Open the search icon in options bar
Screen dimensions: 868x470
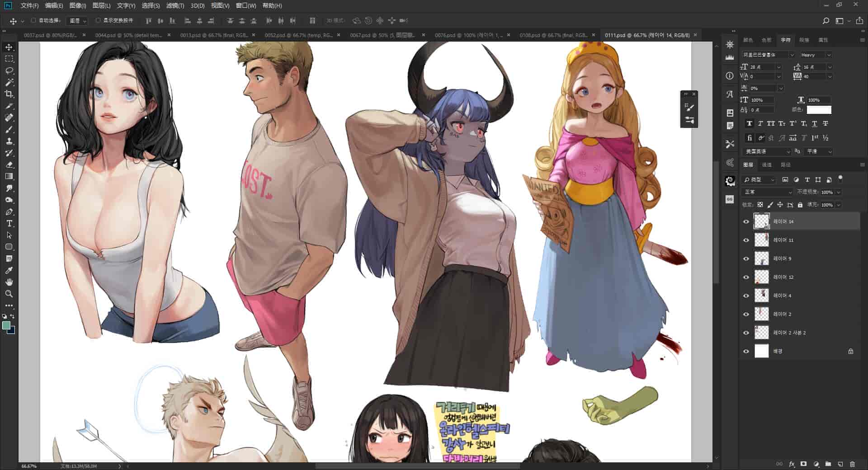(826, 21)
